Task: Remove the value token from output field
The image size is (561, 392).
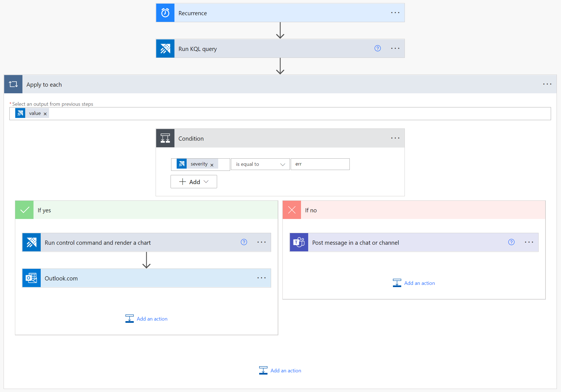Action: tap(45, 114)
